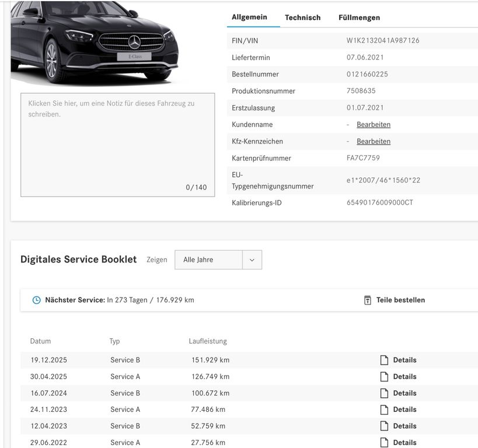Click the document icon for 16.07.2024 service
Image resolution: width=478 pixels, height=448 pixels.
[384, 393]
